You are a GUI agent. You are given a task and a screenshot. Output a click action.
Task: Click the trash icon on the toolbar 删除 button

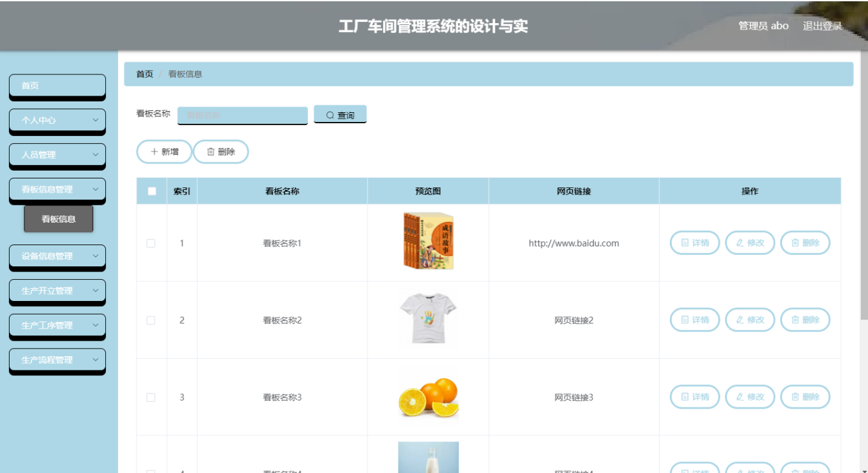pyautogui.click(x=212, y=151)
